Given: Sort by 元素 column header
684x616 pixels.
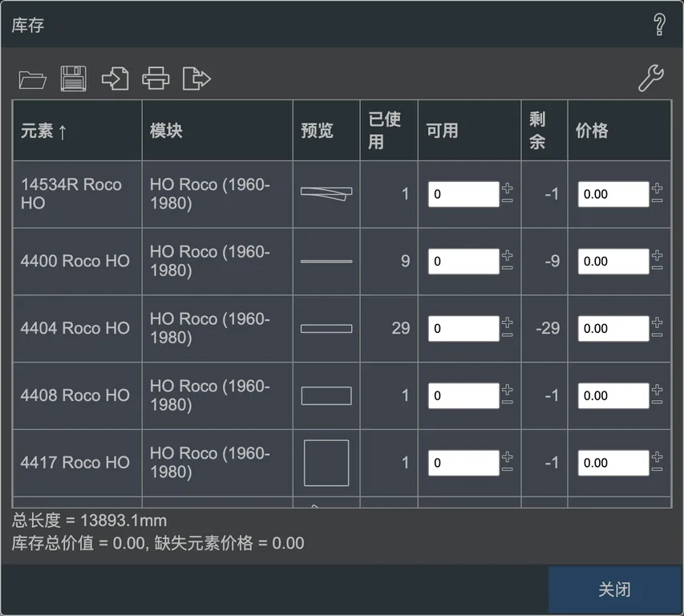Looking at the screenshot, I should tap(77, 131).
